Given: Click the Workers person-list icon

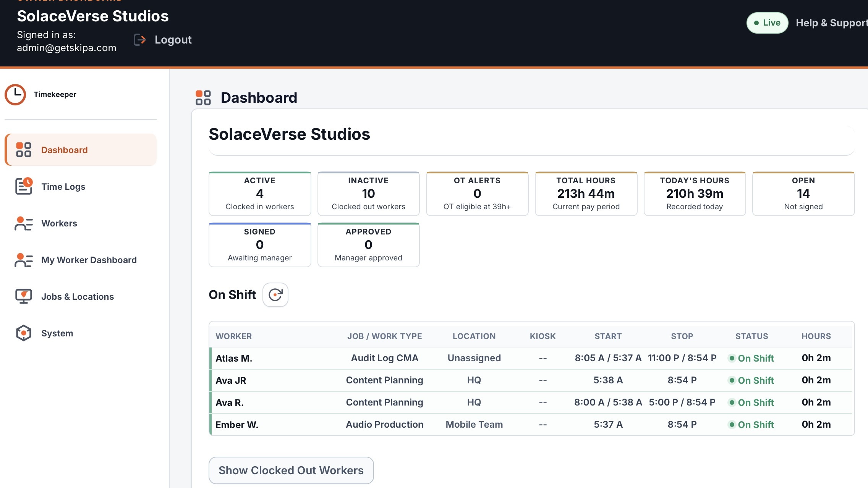Looking at the screenshot, I should pyautogui.click(x=24, y=223).
